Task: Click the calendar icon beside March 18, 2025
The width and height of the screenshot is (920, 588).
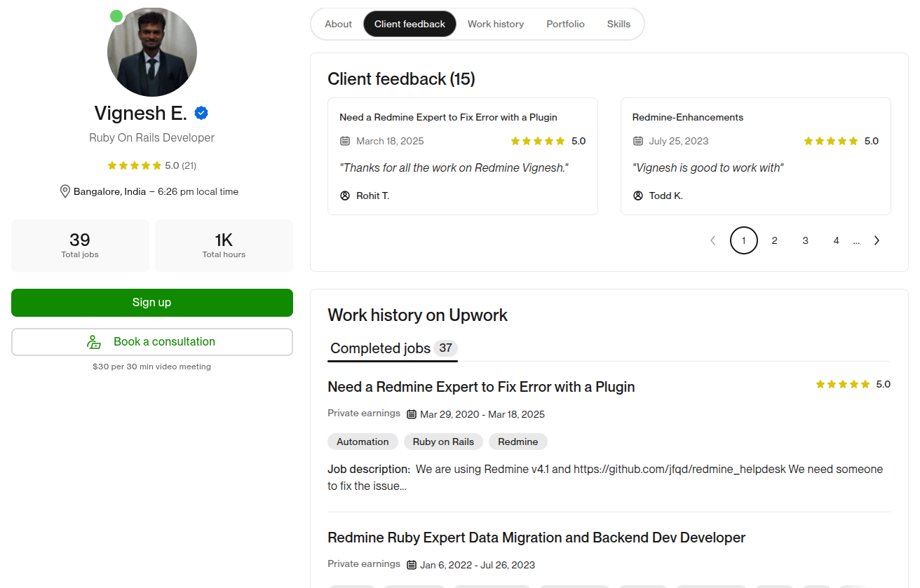Action: (345, 141)
